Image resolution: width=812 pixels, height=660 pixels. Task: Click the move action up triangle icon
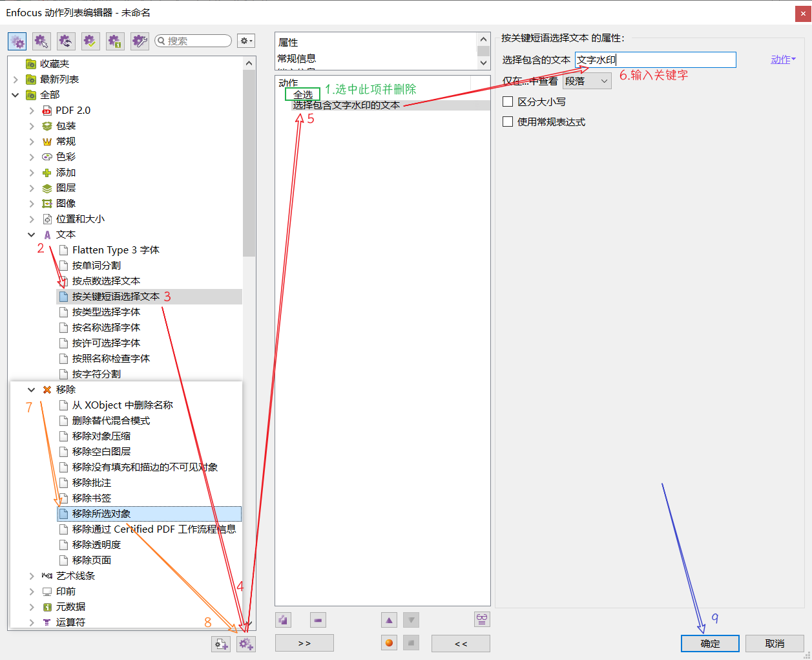tap(389, 620)
